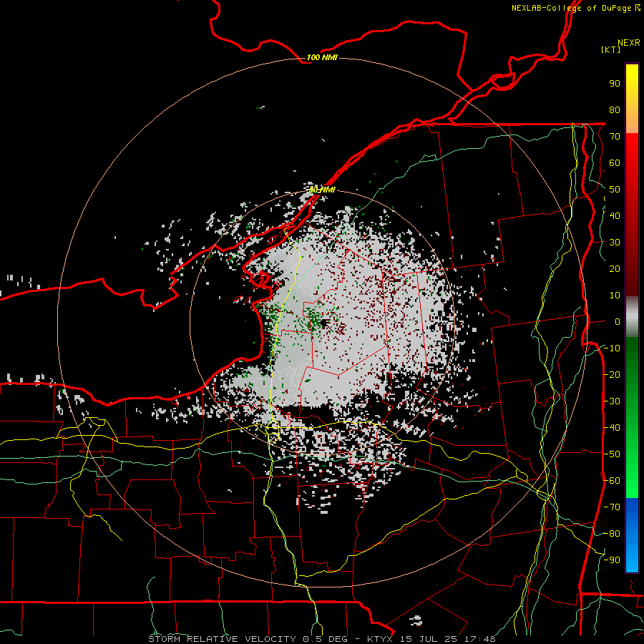Click the -30 value on velocity scale
This screenshot has height=644, width=644.
(612, 401)
